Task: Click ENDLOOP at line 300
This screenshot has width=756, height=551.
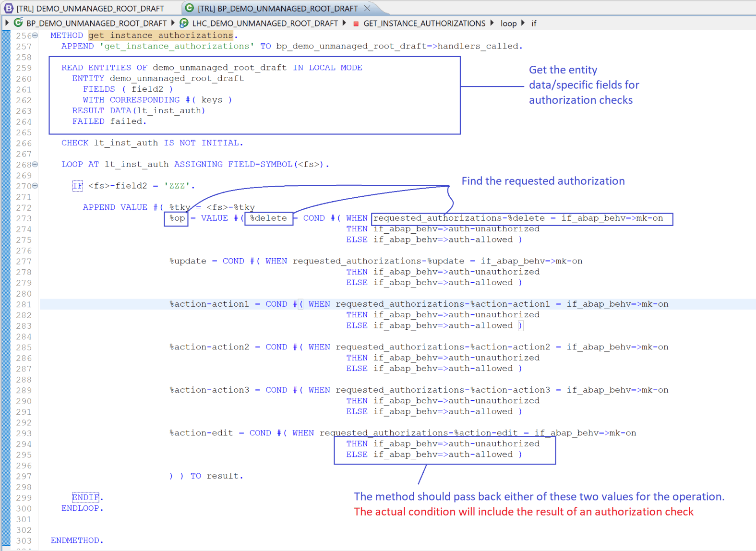Action: (83, 508)
